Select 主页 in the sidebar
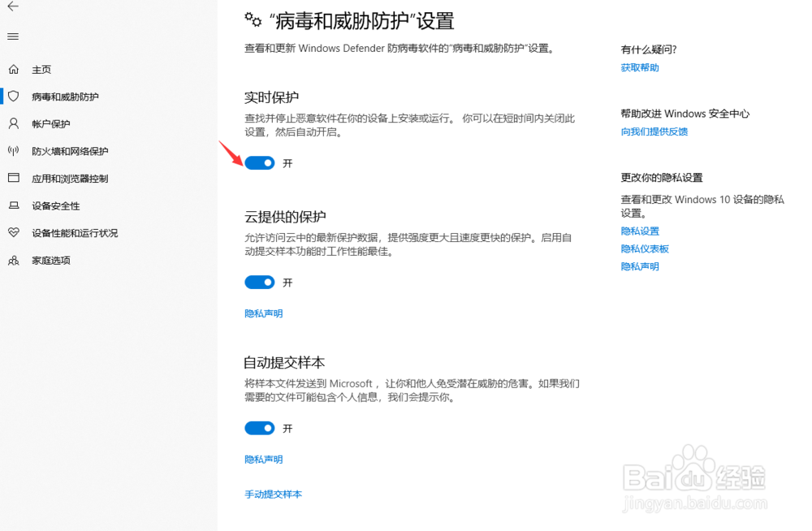 [41, 69]
